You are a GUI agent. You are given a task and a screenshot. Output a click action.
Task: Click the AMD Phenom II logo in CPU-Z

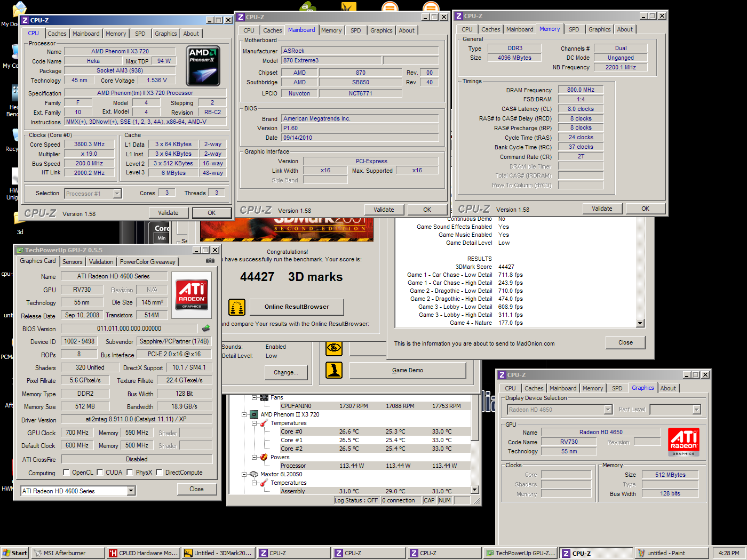pos(203,66)
